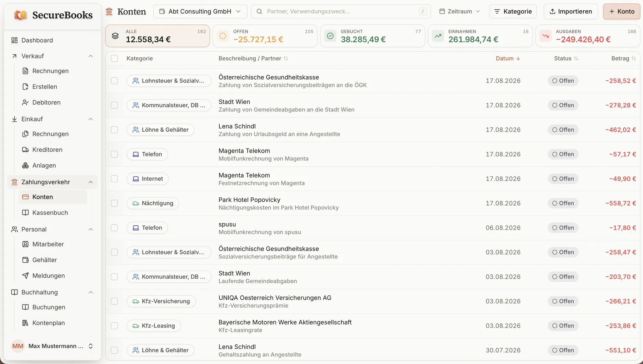Sort by the Betrag column
The image size is (643, 364).
623,59
